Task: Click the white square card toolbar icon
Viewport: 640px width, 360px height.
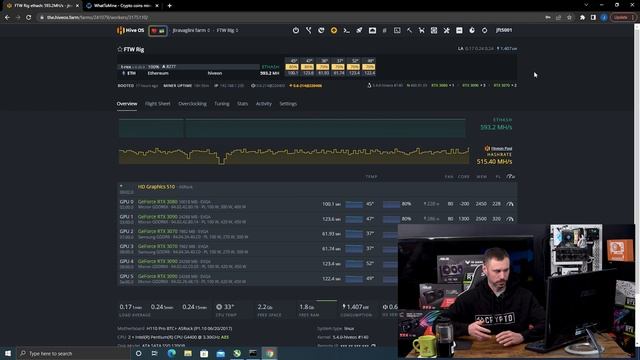Action: (x=459, y=30)
